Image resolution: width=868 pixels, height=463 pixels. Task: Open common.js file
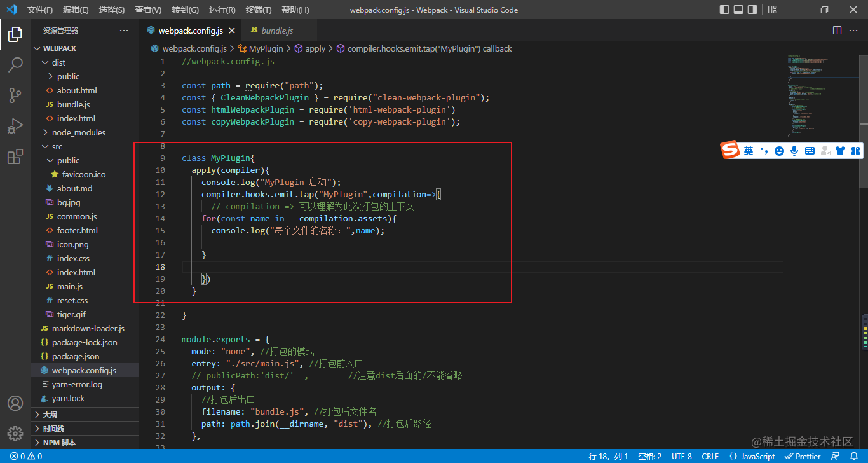pyautogui.click(x=85, y=216)
